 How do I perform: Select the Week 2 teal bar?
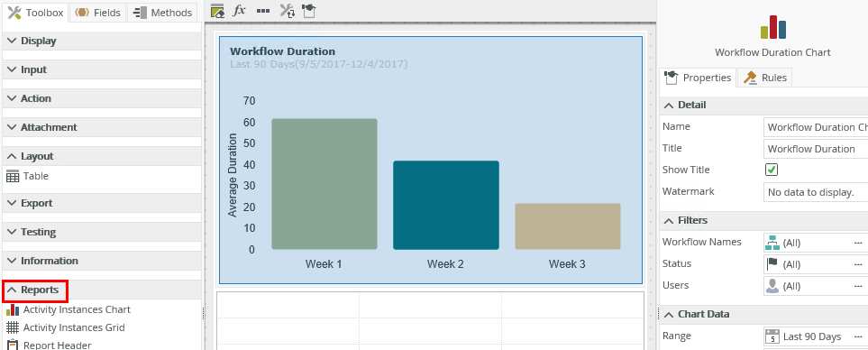click(446, 205)
